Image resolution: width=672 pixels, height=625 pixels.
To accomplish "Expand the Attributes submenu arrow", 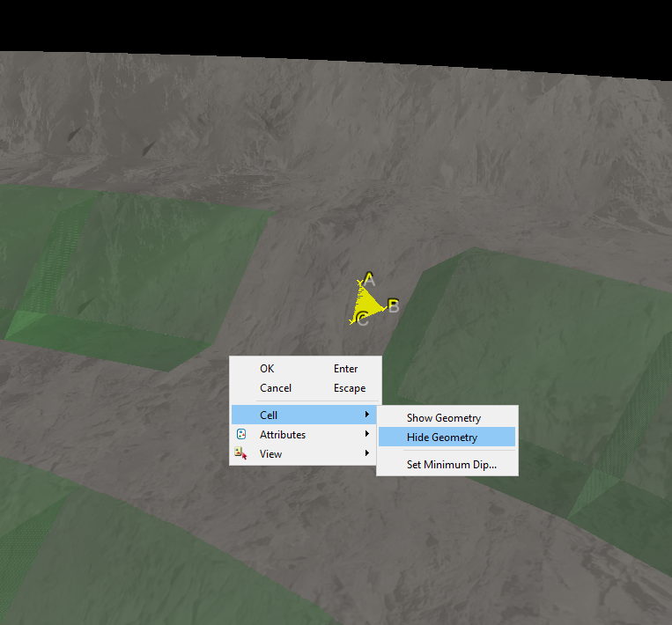I will 367,433.
